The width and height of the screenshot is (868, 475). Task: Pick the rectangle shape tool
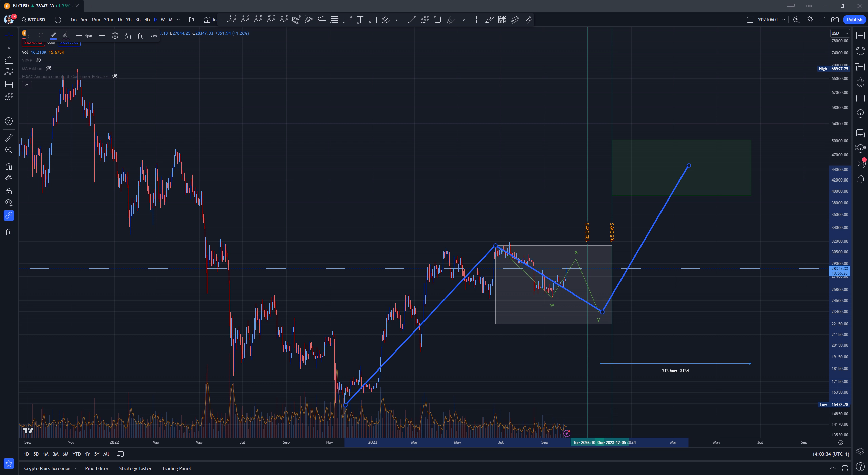point(438,20)
